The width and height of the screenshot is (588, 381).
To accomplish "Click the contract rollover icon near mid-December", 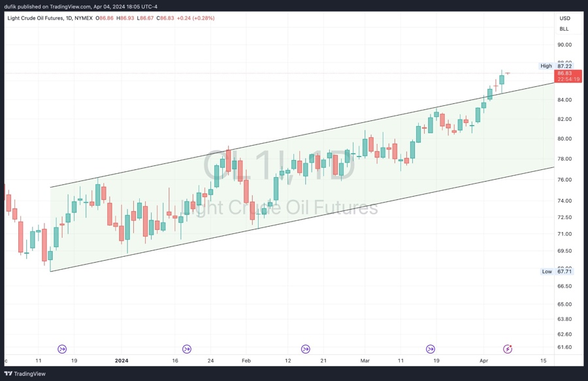I will pos(62,349).
